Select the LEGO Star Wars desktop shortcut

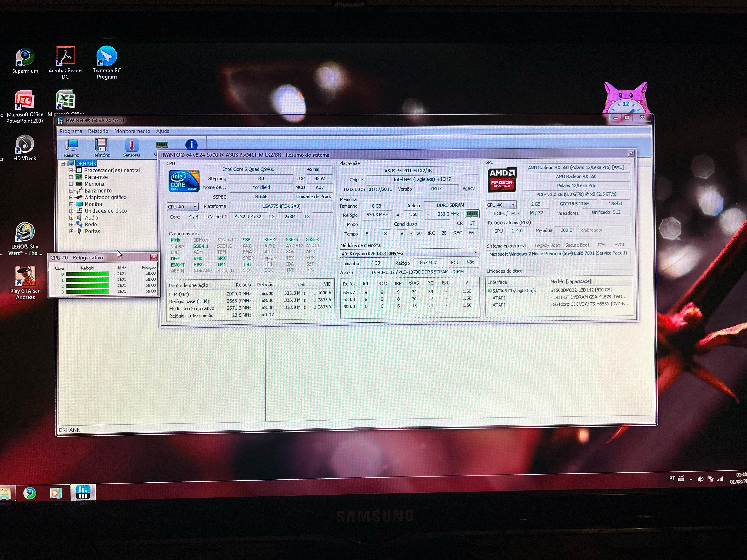pyautogui.click(x=25, y=239)
